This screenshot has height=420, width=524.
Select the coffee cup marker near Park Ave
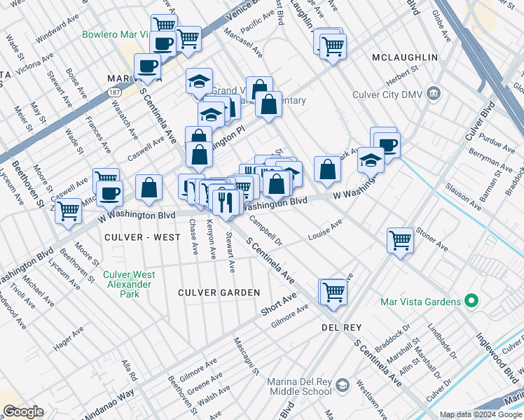[387, 146]
